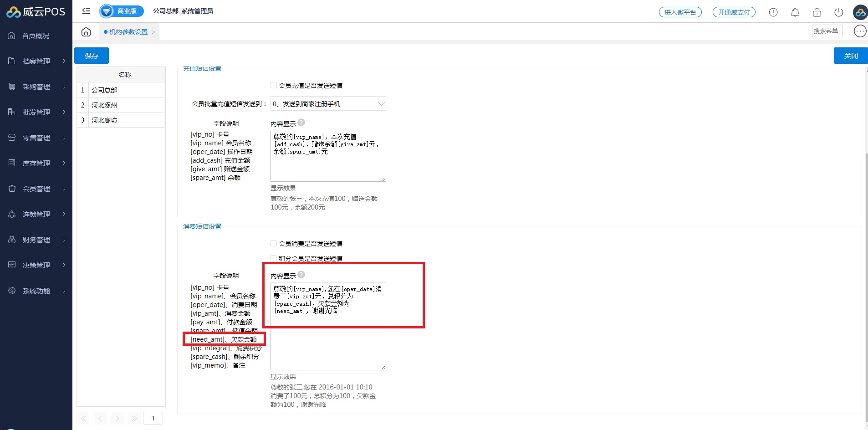This screenshot has width=868, height=430.
Task: Click the home tab icon
Action: point(86,32)
